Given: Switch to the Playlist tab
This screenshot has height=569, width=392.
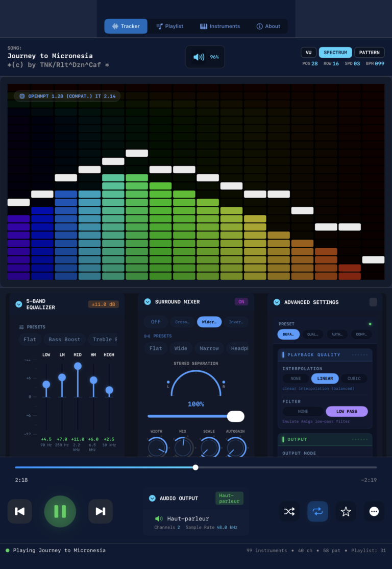Looking at the screenshot, I should (x=169, y=26).
